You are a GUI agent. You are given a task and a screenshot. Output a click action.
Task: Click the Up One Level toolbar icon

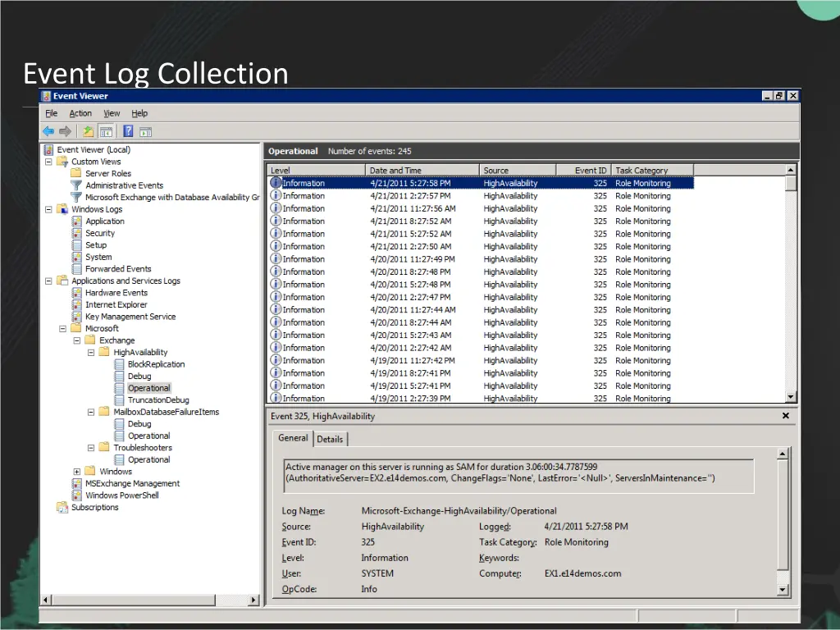click(x=89, y=131)
